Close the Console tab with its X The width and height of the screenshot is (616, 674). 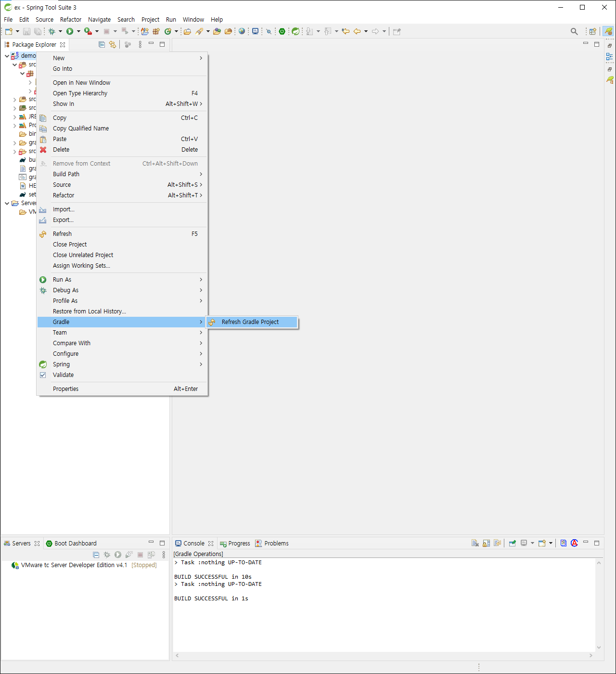(211, 543)
